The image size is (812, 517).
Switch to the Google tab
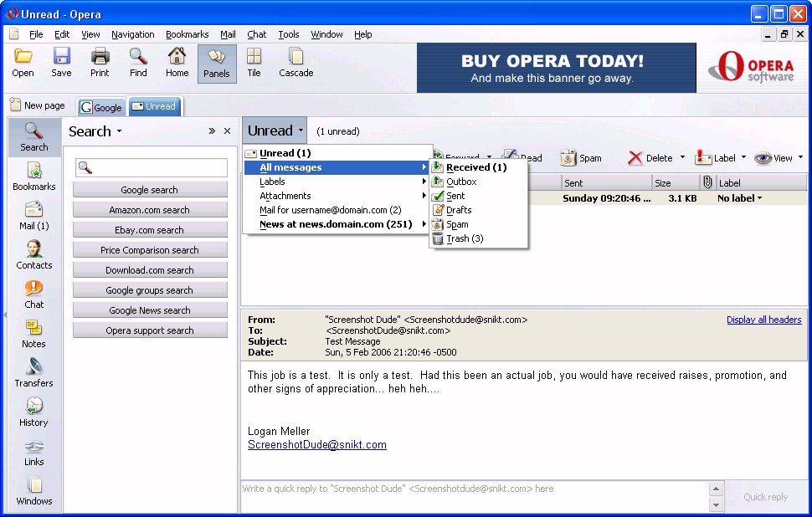coord(101,107)
